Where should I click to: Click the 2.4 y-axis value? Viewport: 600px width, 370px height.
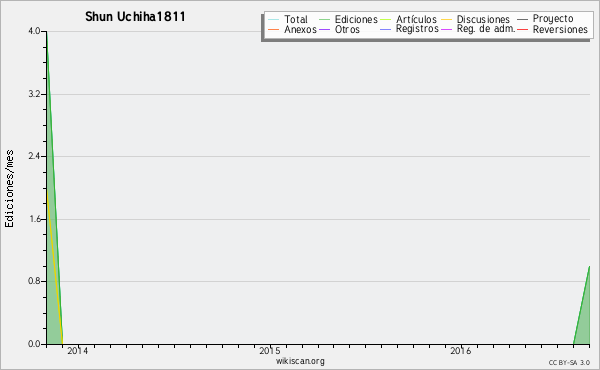pos(34,156)
